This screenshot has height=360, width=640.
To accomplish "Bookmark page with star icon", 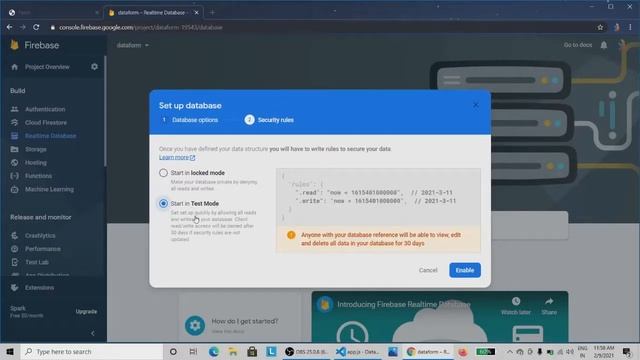I will click(600, 27).
